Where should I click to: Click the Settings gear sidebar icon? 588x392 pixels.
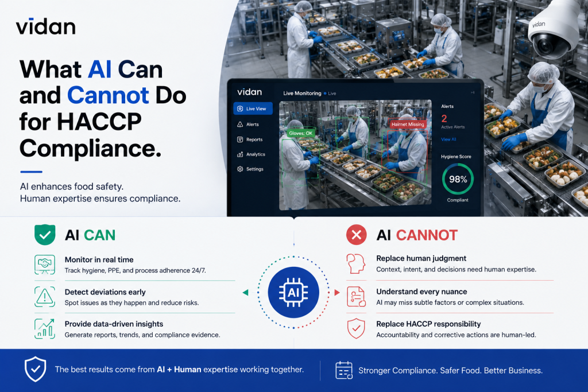point(240,169)
